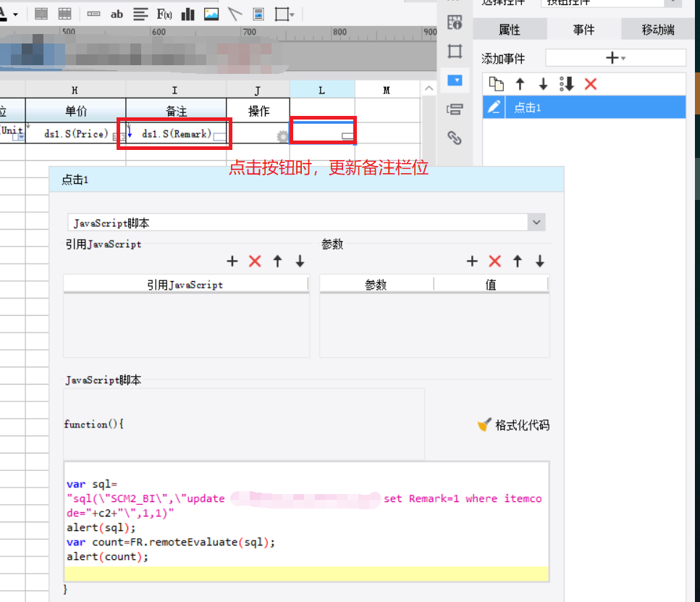Click the slope line toolbar icon
The image size is (700, 602).
tap(235, 14)
